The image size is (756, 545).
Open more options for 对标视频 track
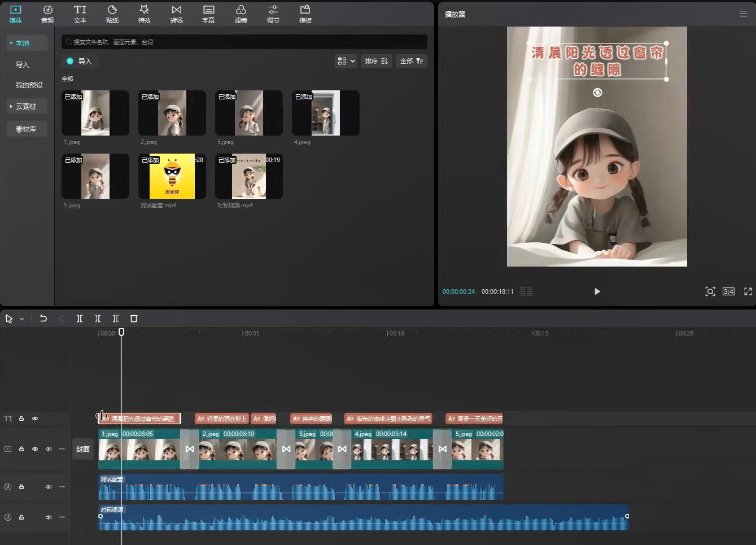point(62,517)
